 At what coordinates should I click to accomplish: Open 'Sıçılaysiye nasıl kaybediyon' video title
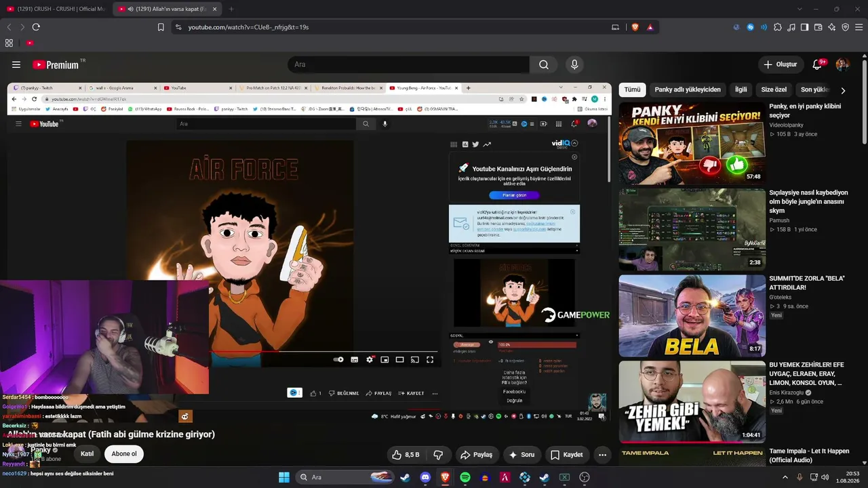click(808, 201)
